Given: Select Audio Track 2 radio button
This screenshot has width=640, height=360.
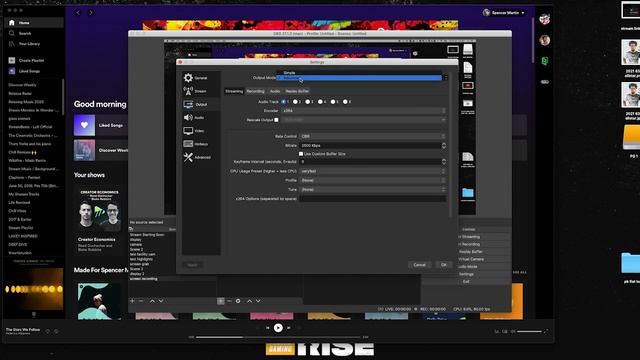Looking at the screenshot, I should [295, 102].
